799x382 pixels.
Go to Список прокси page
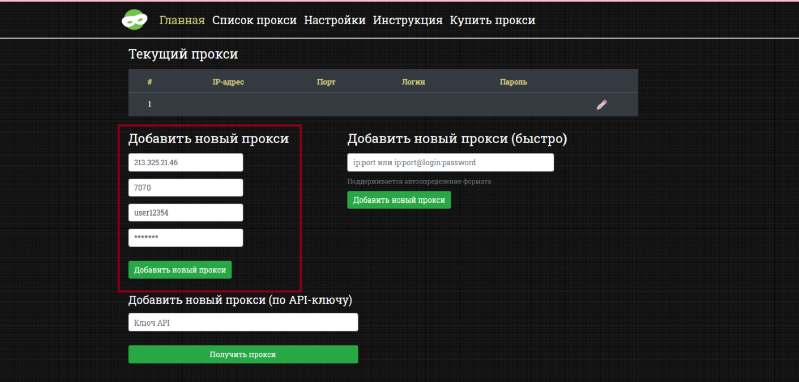[254, 20]
